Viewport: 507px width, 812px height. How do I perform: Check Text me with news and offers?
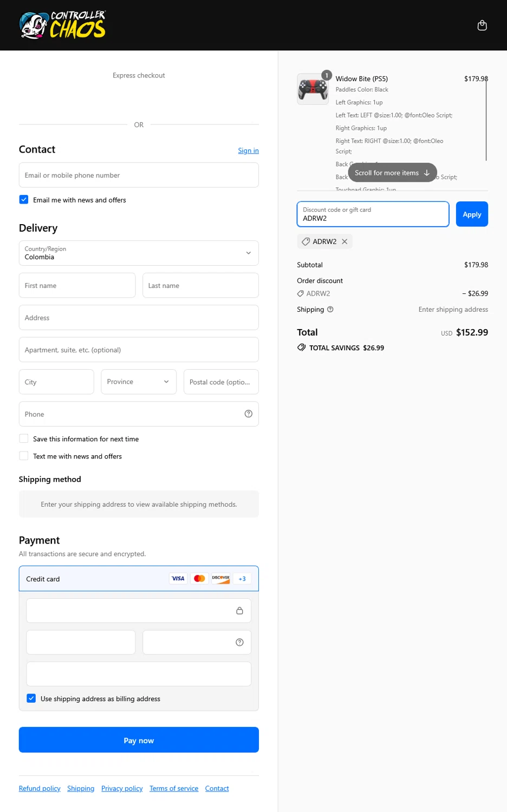coord(24,456)
